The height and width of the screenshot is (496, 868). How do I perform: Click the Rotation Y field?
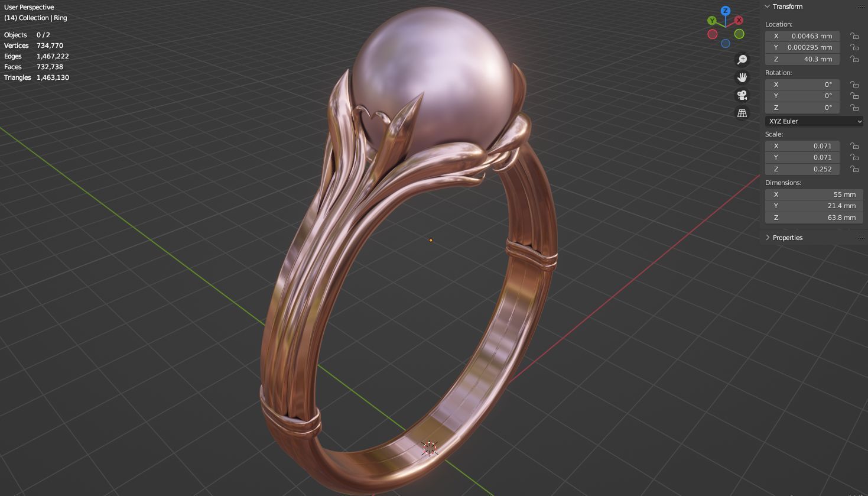coord(802,96)
